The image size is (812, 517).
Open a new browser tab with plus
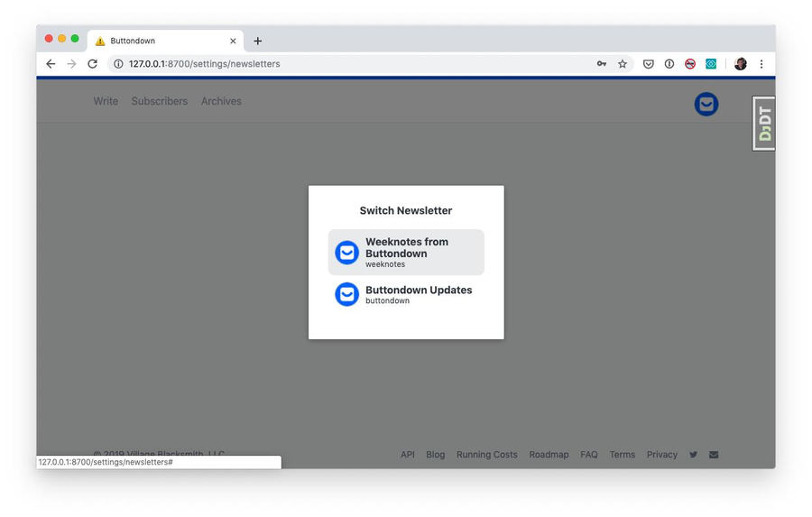[x=257, y=41]
